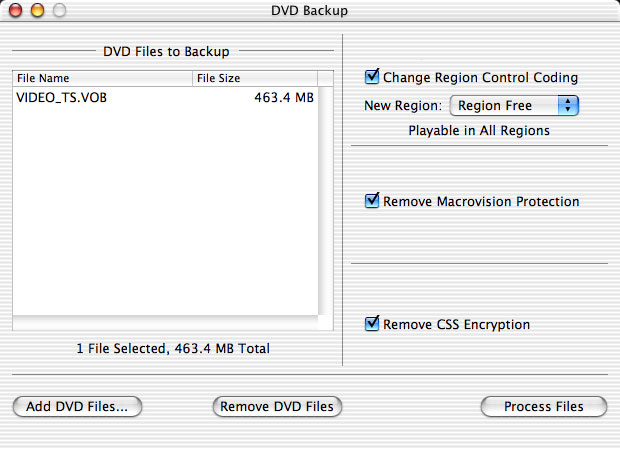Image resolution: width=620 pixels, height=449 pixels.
Task: Open the New Region dropdown
Action: (x=514, y=106)
